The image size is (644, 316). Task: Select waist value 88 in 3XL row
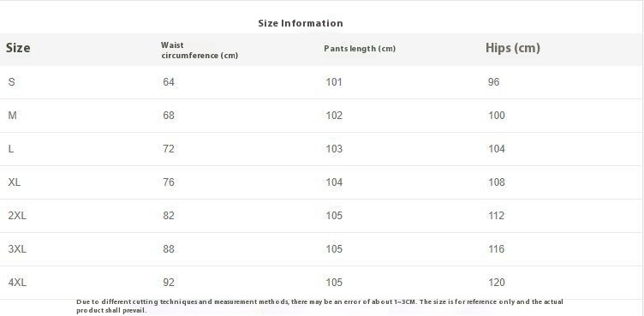(x=169, y=249)
